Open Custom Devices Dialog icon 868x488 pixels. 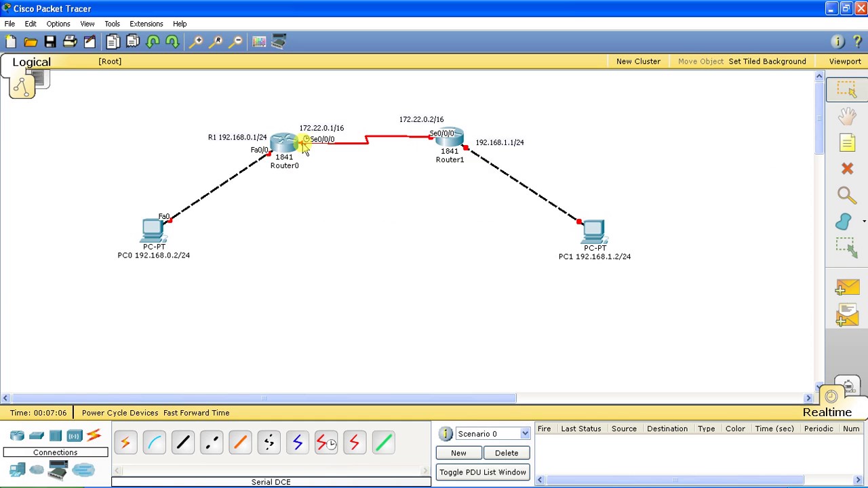[x=279, y=42]
